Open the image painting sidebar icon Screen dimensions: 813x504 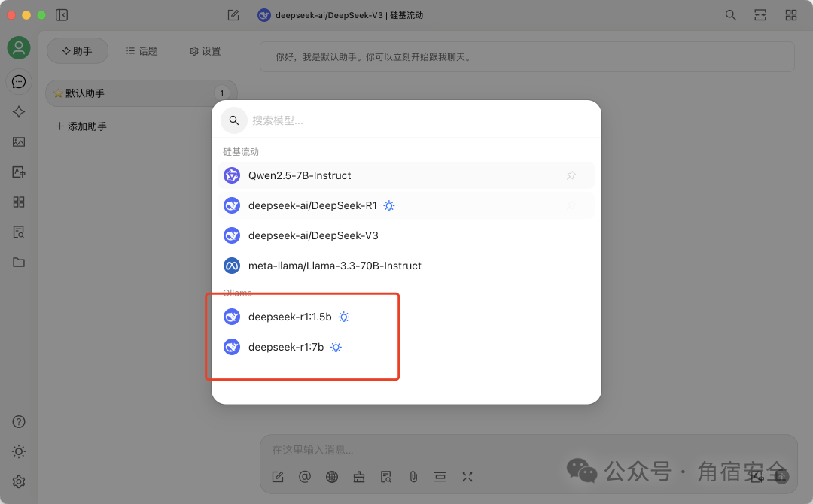point(19,142)
